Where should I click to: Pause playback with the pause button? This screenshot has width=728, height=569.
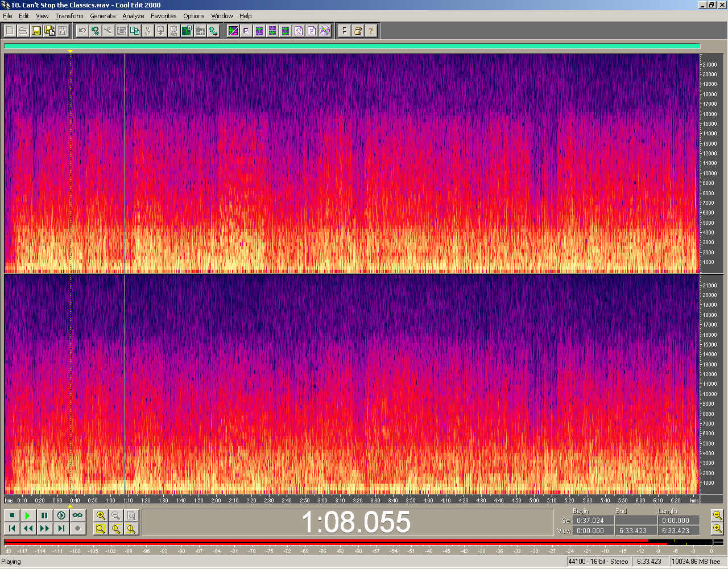coord(44,516)
